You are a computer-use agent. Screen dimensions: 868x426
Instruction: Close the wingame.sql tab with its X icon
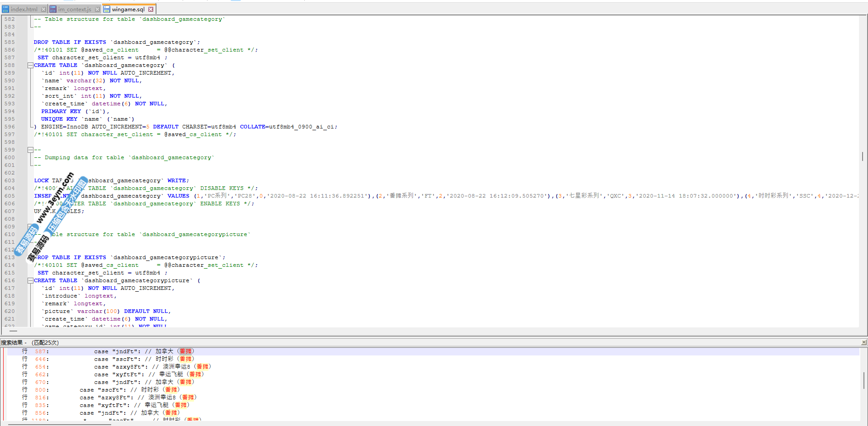[151, 9]
